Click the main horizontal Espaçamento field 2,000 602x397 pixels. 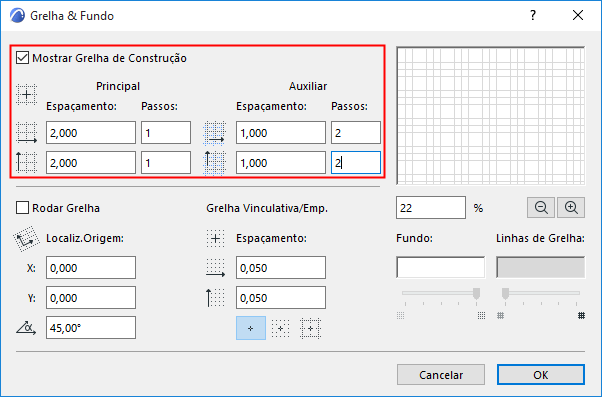(91, 133)
